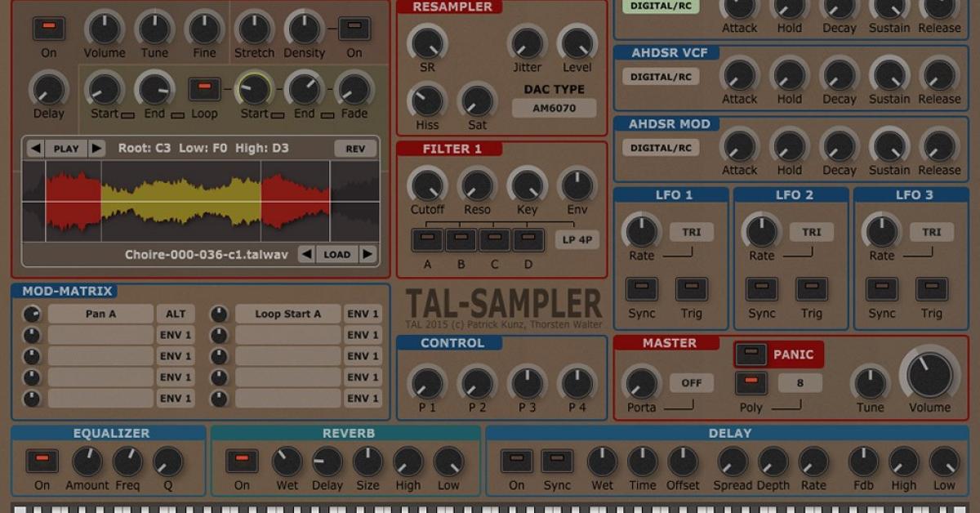The image size is (980, 513).
Task: Enable filter routing slot B
Action: [461, 239]
